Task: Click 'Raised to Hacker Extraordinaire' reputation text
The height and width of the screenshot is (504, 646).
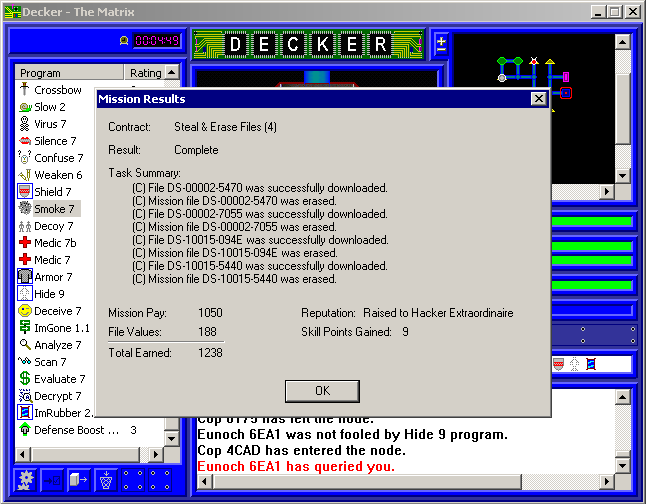Action: (438, 313)
